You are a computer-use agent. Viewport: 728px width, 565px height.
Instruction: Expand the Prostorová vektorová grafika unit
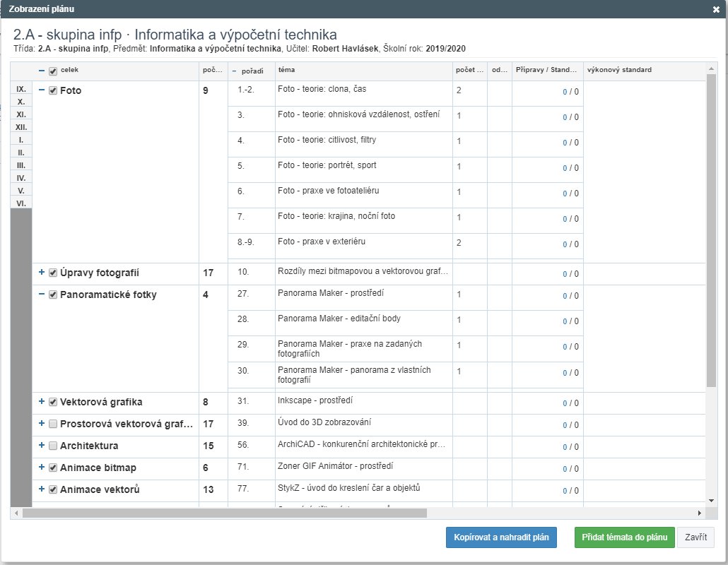(x=42, y=424)
